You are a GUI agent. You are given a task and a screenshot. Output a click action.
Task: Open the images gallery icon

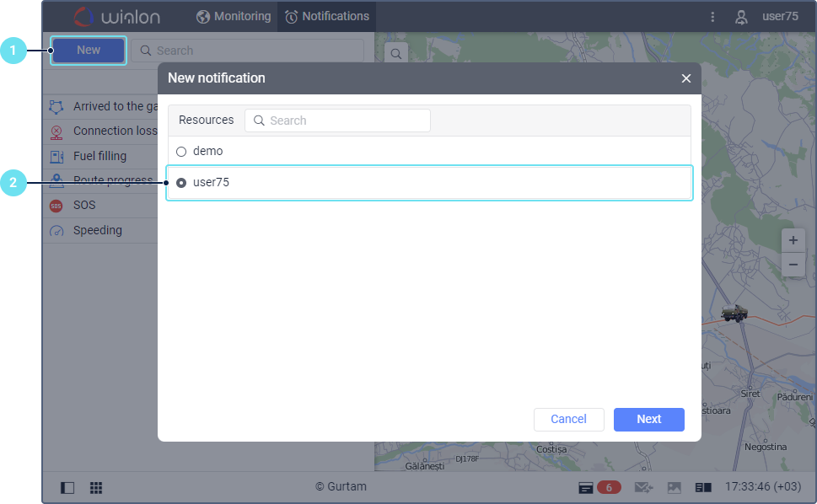[675, 487]
